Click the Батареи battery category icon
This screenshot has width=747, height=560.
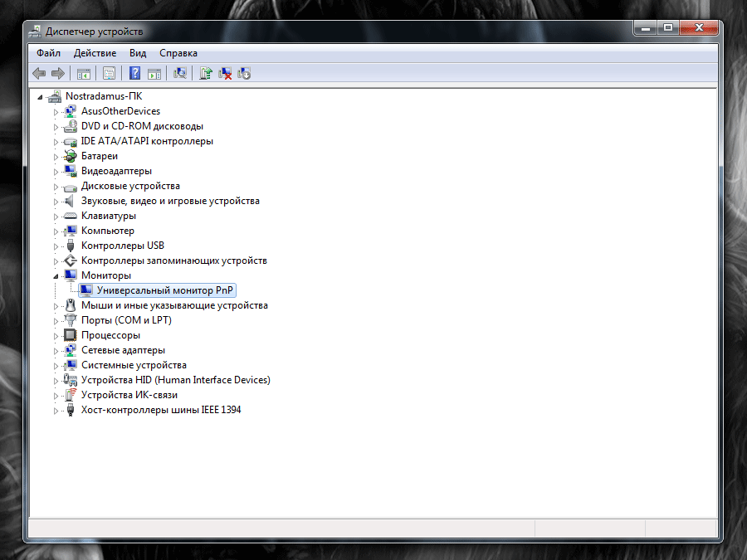tap(71, 156)
